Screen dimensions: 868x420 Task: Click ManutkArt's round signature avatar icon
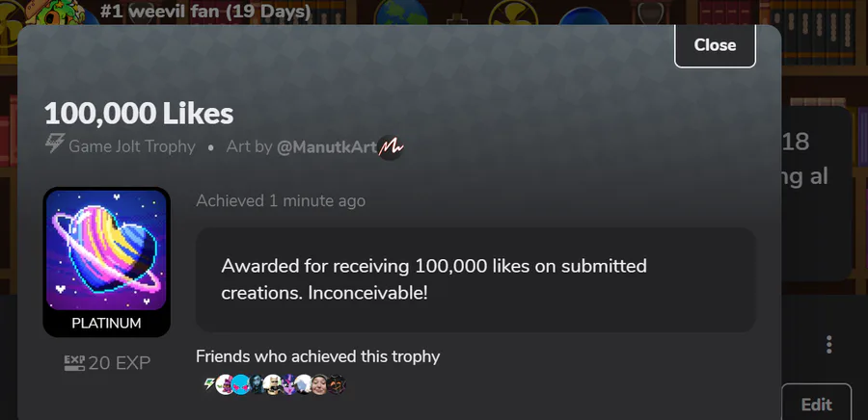click(x=391, y=147)
